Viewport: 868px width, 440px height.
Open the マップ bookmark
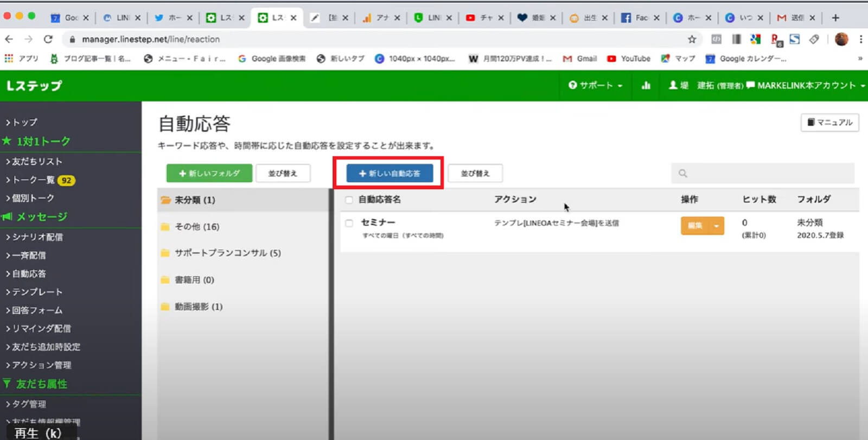pyautogui.click(x=678, y=59)
